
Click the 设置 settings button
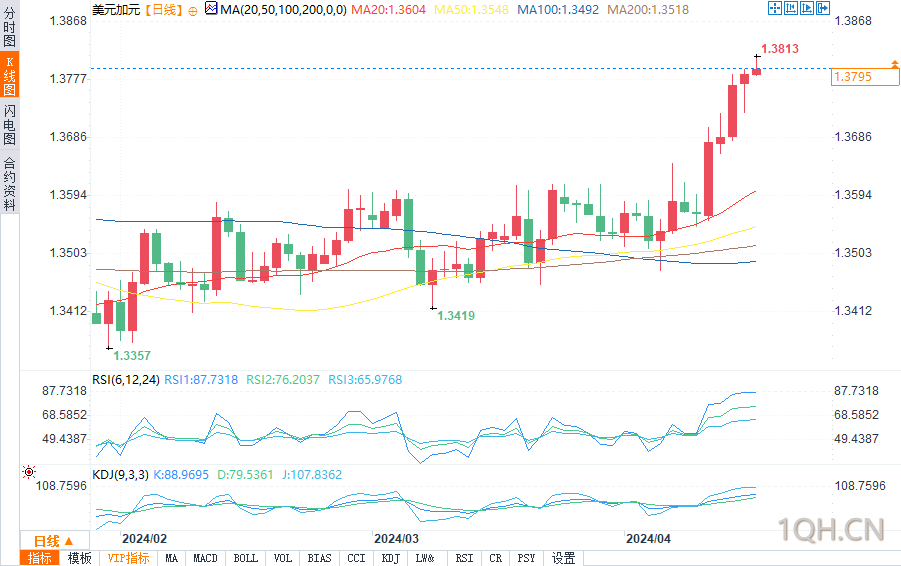tap(563, 558)
